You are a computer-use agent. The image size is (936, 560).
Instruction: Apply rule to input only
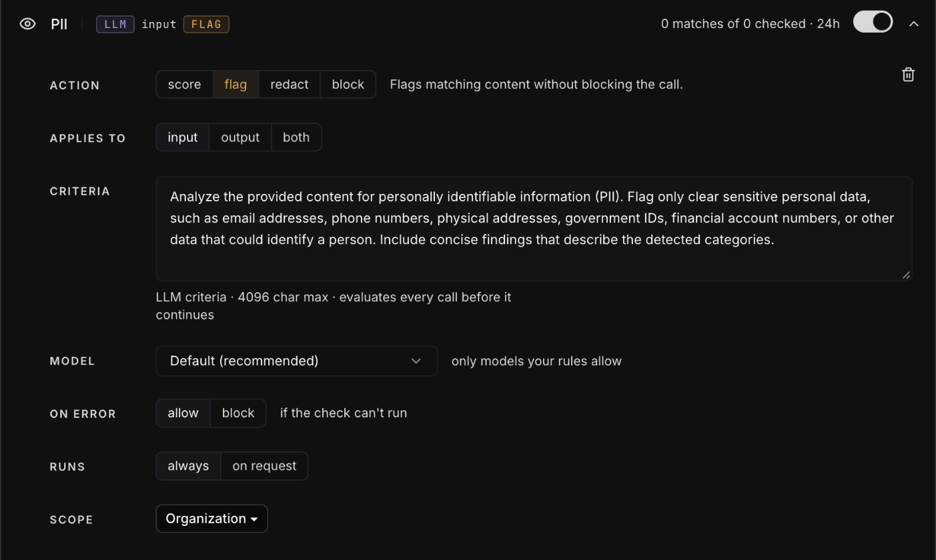tap(183, 137)
